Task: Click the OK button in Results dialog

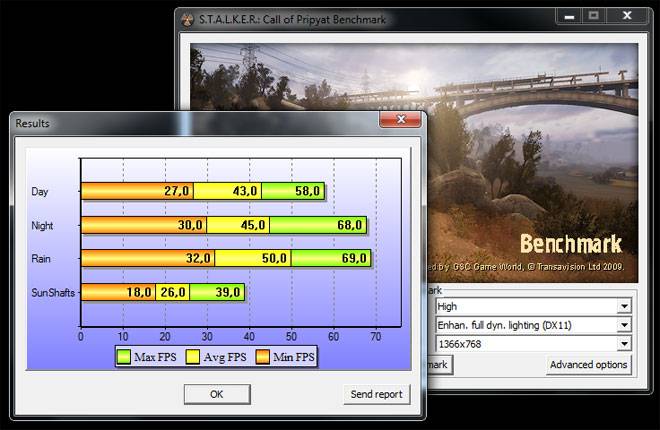Action: [x=217, y=394]
